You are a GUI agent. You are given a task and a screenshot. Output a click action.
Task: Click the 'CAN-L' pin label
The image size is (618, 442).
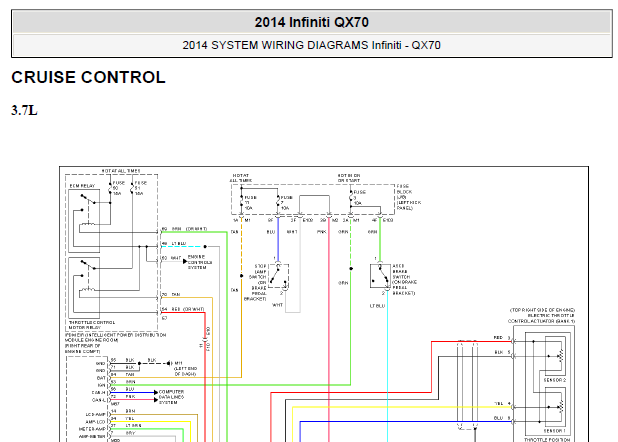tap(99, 400)
